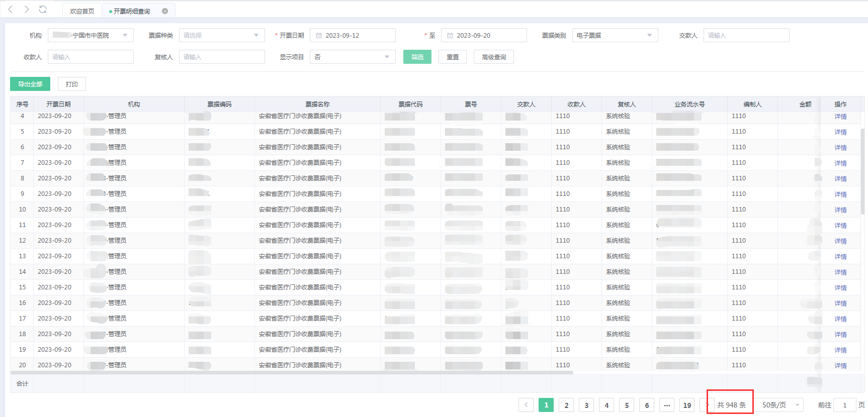The image size is (868, 417).
Task: Open 详情 for row 9
Action: (x=840, y=194)
